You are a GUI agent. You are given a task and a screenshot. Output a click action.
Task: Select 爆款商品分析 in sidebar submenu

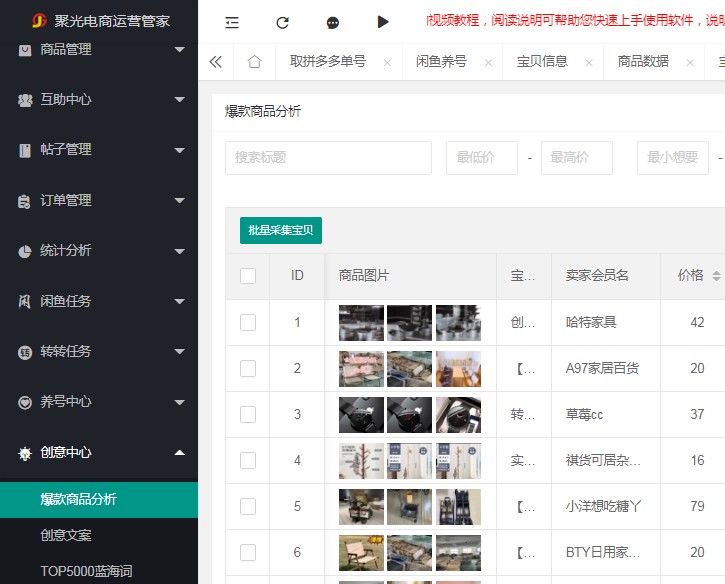[99, 500]
